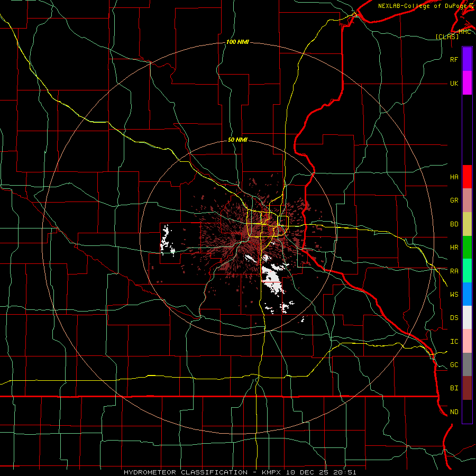
Task: Click the "DS" legend label
Action: tap(454, 318)
